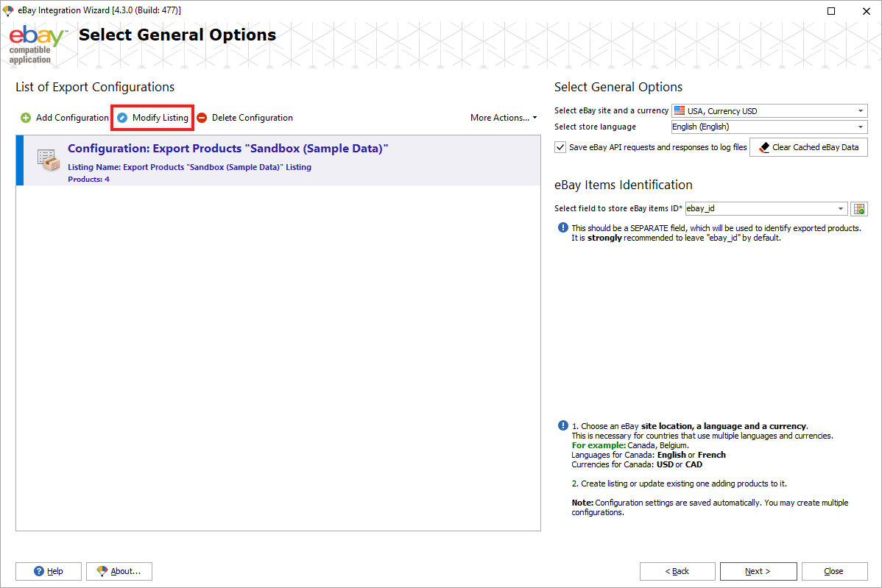Click the Close button at bottom

click(x=834, y=571)
